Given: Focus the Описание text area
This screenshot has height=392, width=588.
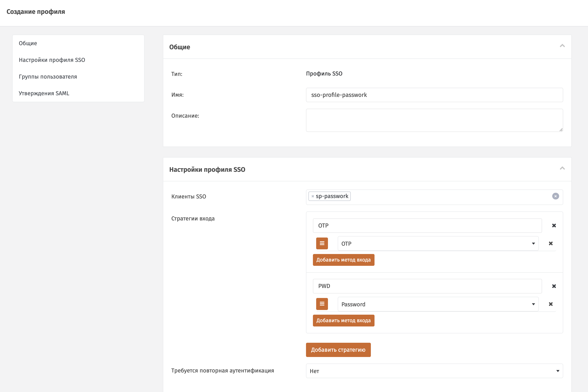Looking at the screenshot, I should click(x=434, y=120).
